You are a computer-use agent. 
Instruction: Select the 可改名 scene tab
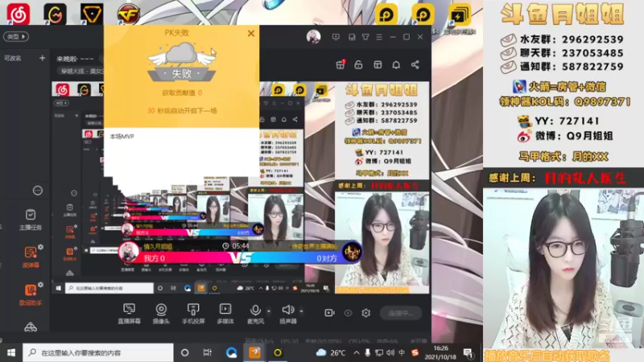pos(13,58)
